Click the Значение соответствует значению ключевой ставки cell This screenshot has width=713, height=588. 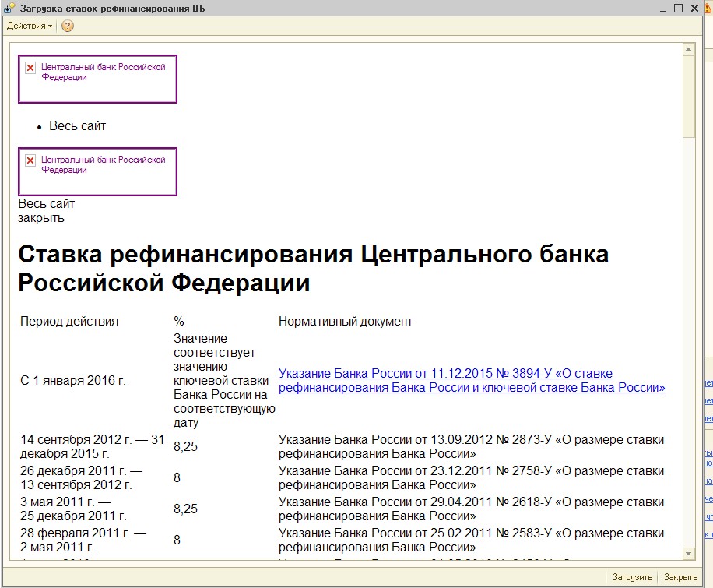coord(225,381)
